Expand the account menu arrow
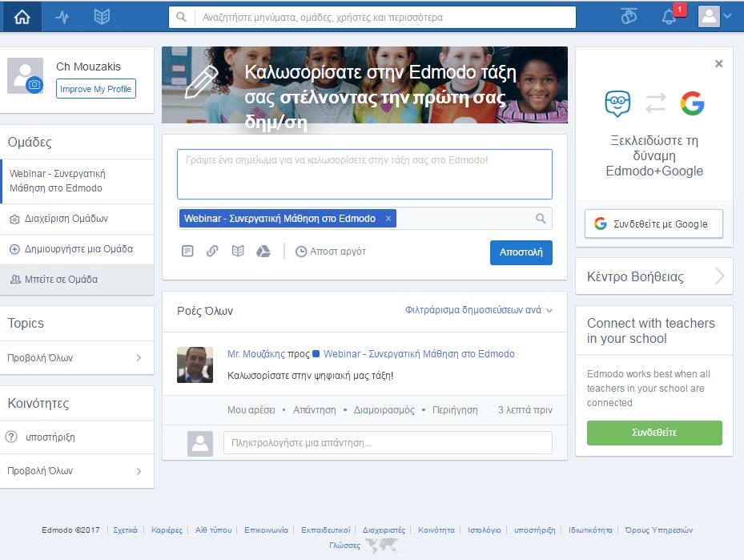The width and height of the screenshot is (744, 560). 728,16
